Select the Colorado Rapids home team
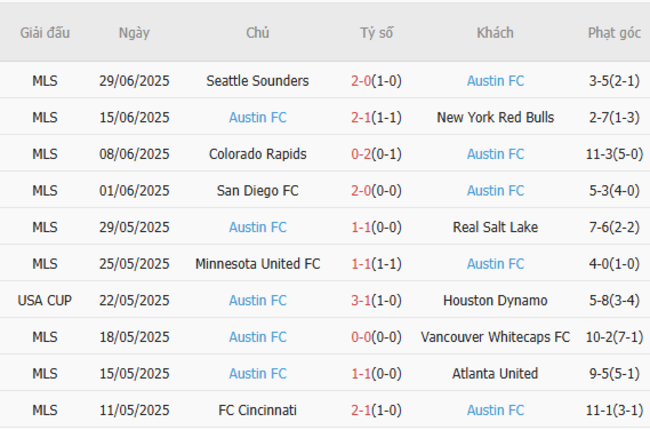 tap(257, 154)
